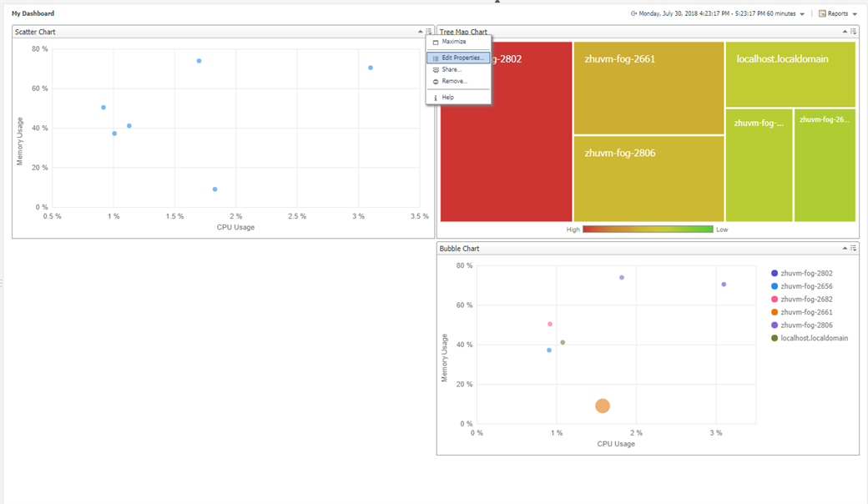
Task: Click the Reports icon
Action: tap(822, 14)
